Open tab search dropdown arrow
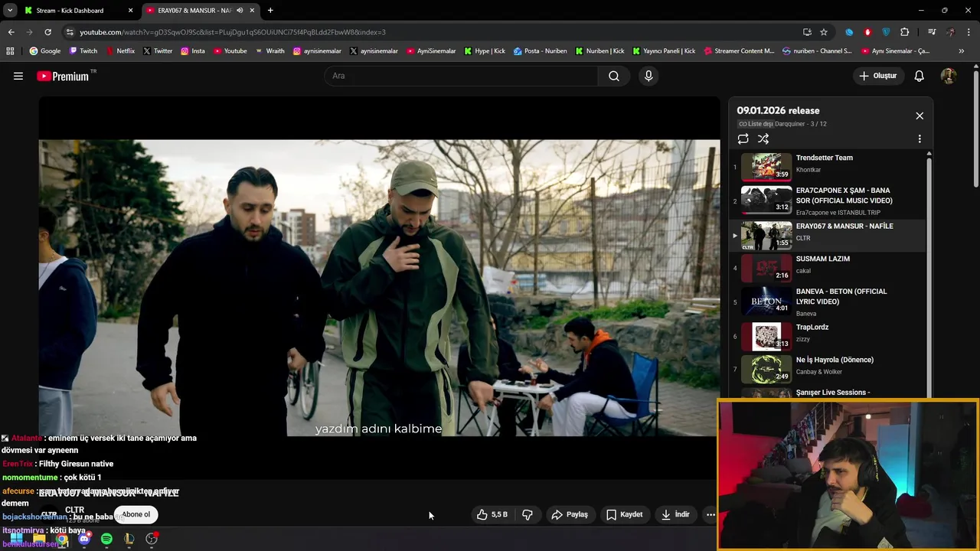Image resolution: width=980 pixels, height=551 pixels. point(9,11)
